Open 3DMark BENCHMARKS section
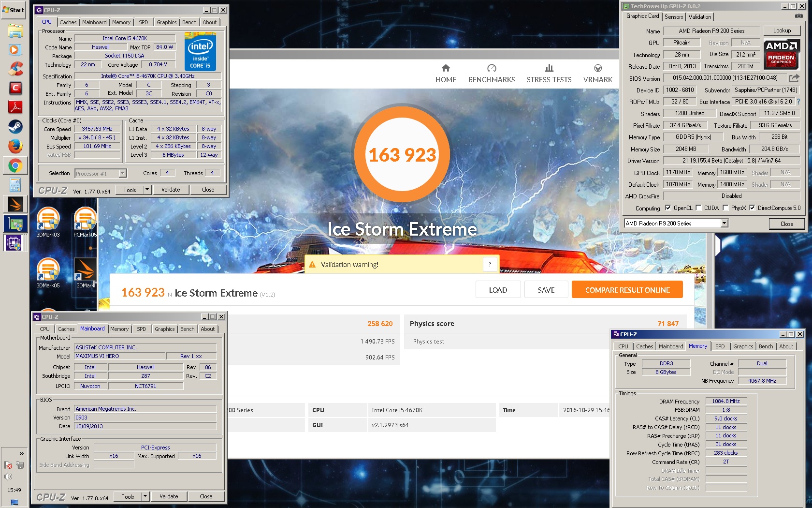The width and height of the screenshot is (812, 508). coord(492,74)
